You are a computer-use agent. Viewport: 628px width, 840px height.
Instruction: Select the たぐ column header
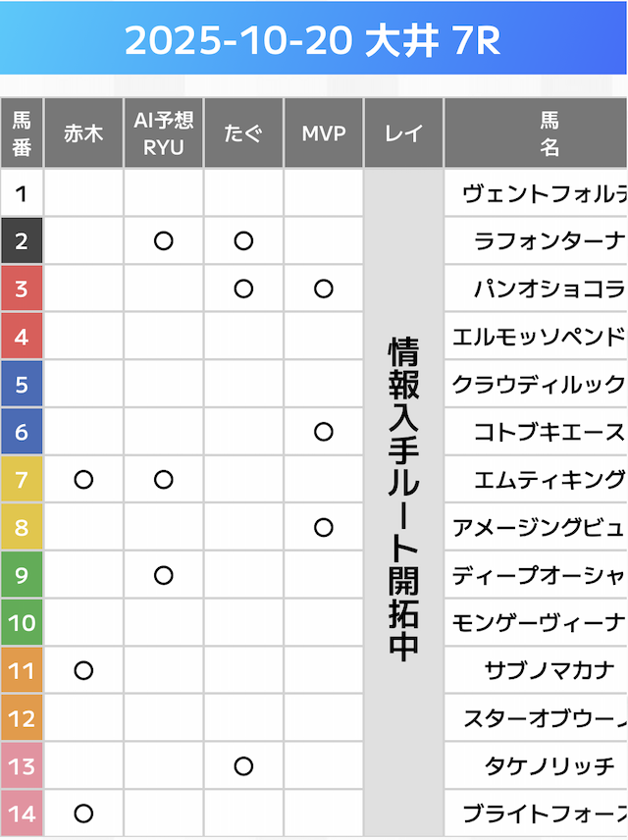tap(244, 133)
